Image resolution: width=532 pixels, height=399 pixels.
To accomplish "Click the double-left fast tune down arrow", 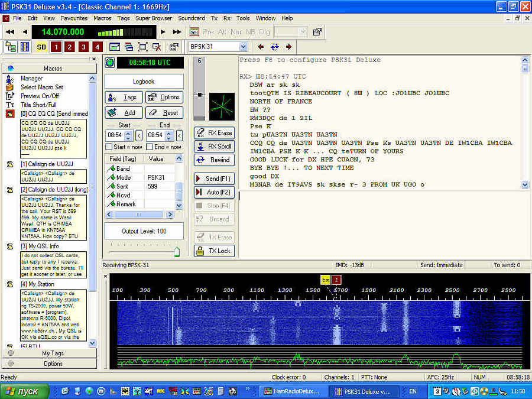I will (10, 32).
